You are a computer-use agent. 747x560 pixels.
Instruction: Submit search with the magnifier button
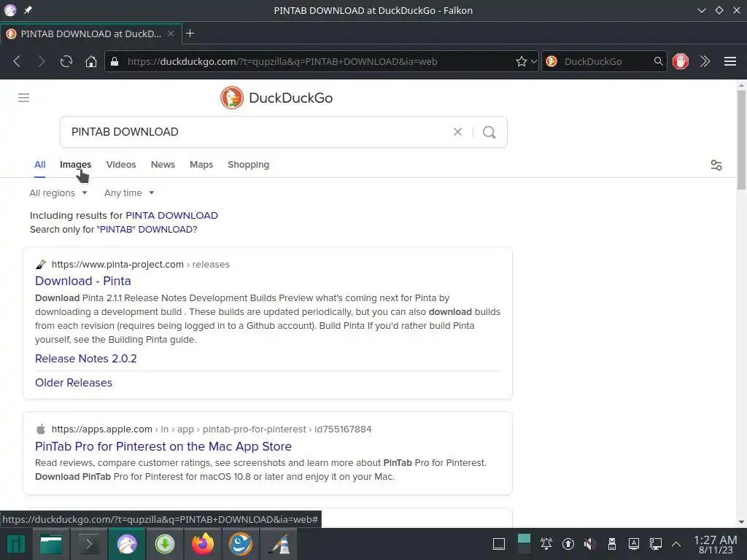tap(489, 132)
